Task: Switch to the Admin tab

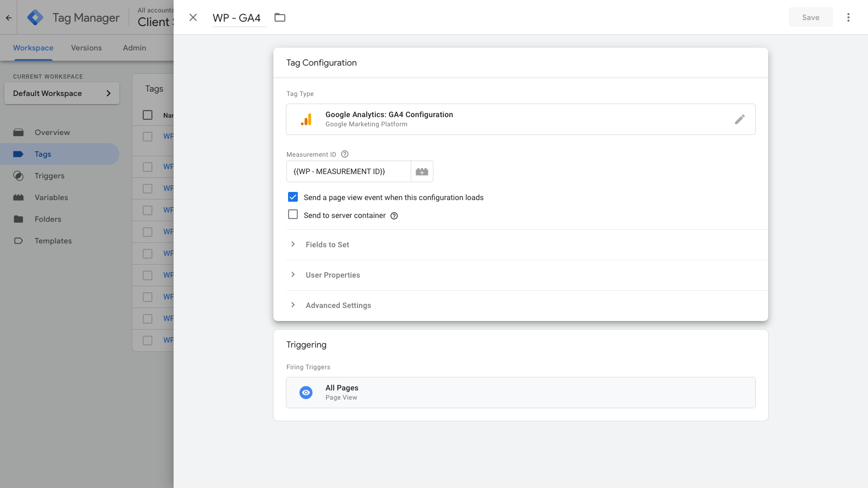Action: (x=135, y=48)
